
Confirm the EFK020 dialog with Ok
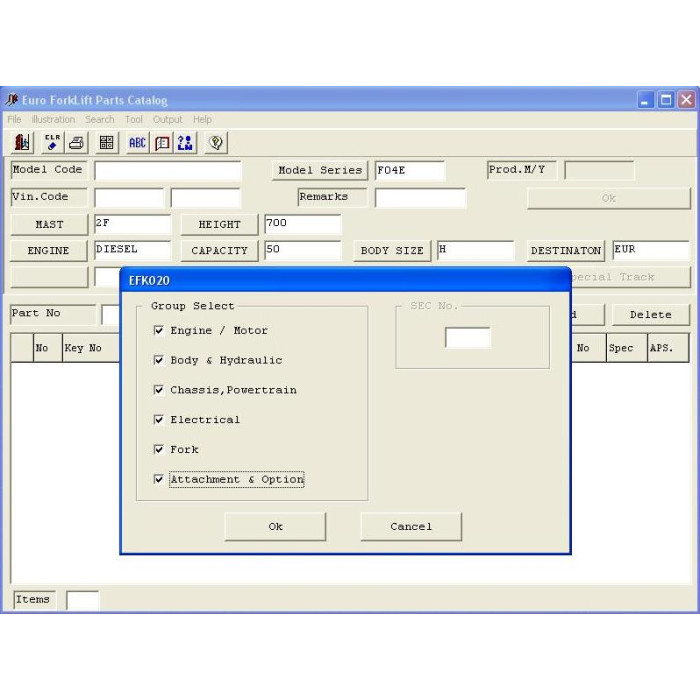(x=275, y=527)
